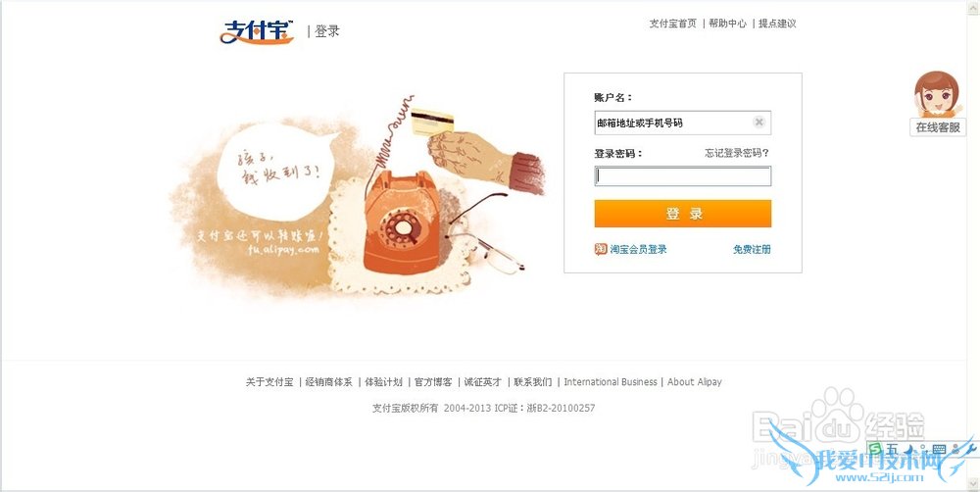This screenshot has width=980, height=492.
Task: Clear the account name field with X icon
Action: pyautogui.click(x=759, y=123)
